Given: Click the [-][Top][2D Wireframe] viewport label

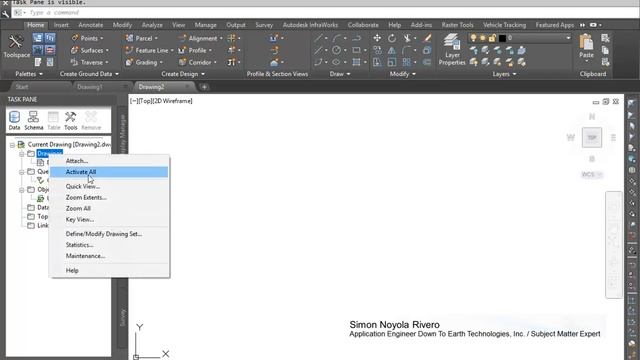Looking at the screenshot, I should point(161,101).
